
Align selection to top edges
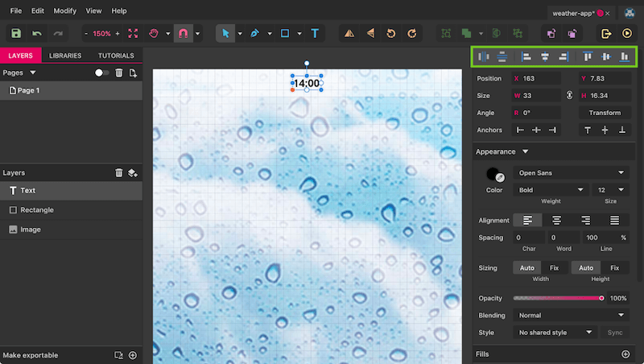588,56
